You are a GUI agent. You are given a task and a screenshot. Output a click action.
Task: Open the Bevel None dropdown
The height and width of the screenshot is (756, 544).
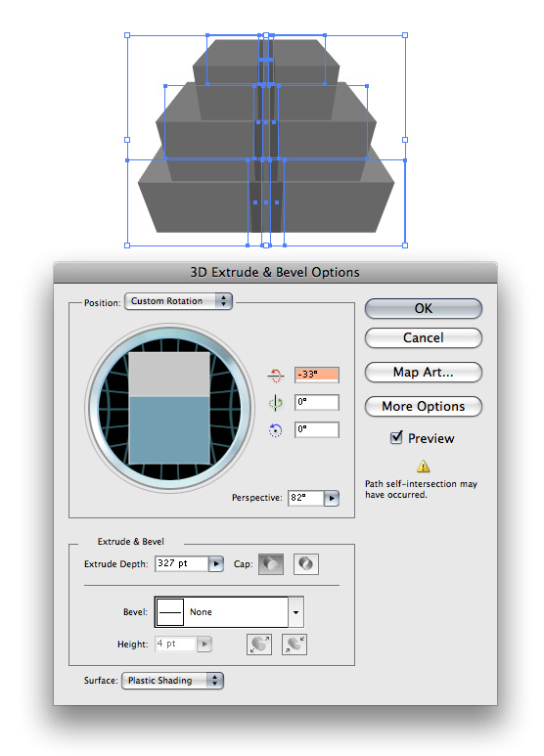click(229, 612)
